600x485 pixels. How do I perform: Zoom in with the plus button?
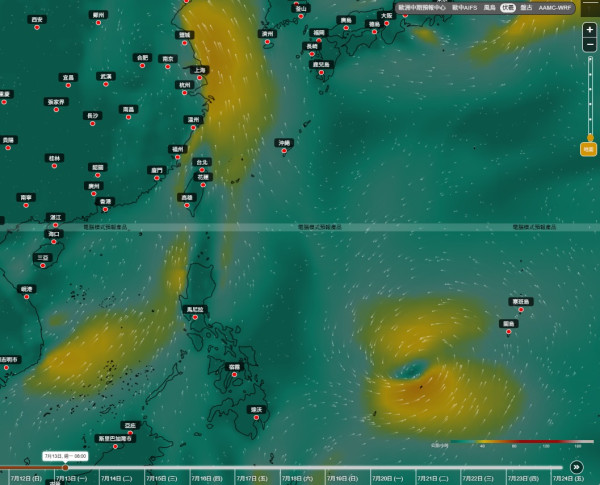590,29
